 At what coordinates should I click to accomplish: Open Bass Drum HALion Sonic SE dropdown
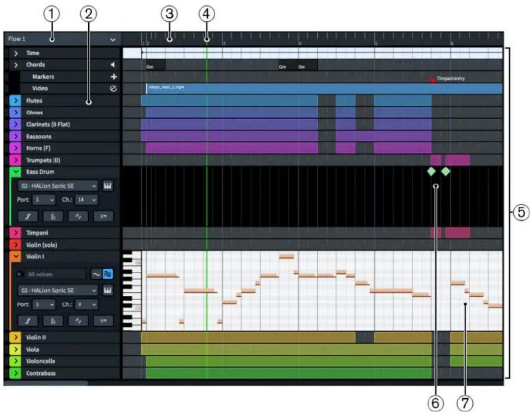[58, 186]
